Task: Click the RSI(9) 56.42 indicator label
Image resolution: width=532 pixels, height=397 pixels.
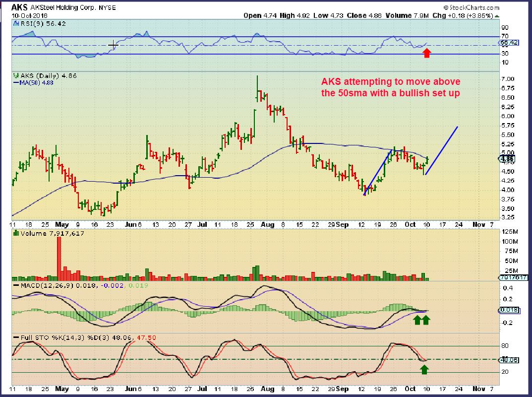Action: click(x=43, y=24)
